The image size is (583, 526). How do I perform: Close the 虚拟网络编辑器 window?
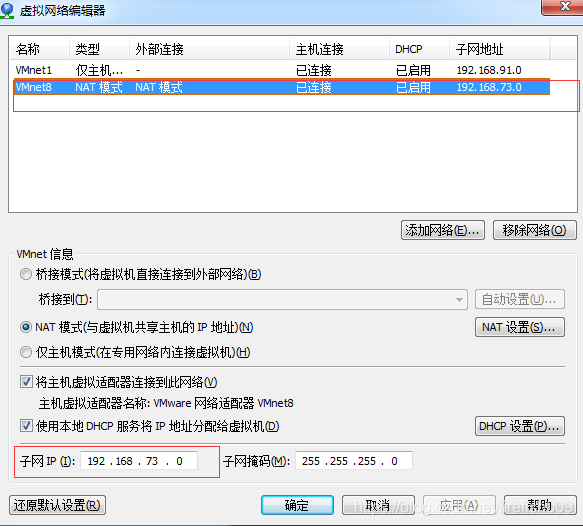pyautogui.click(x=563, y=7)
